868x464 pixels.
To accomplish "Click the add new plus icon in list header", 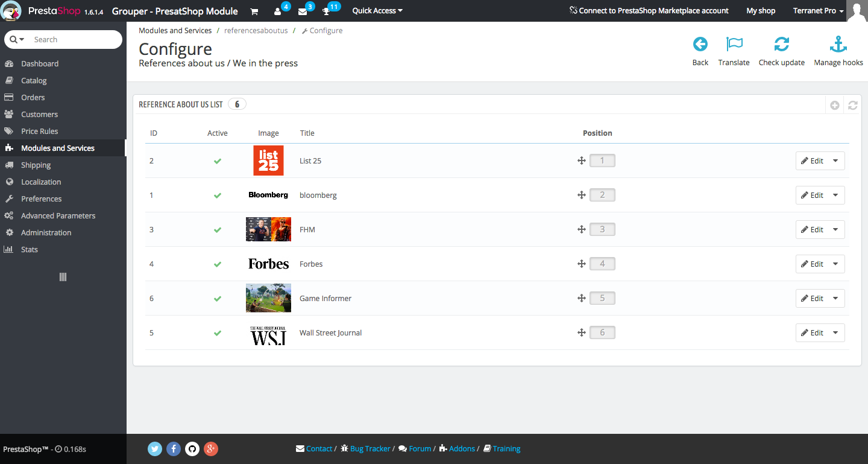I will [x=835, y=105].
